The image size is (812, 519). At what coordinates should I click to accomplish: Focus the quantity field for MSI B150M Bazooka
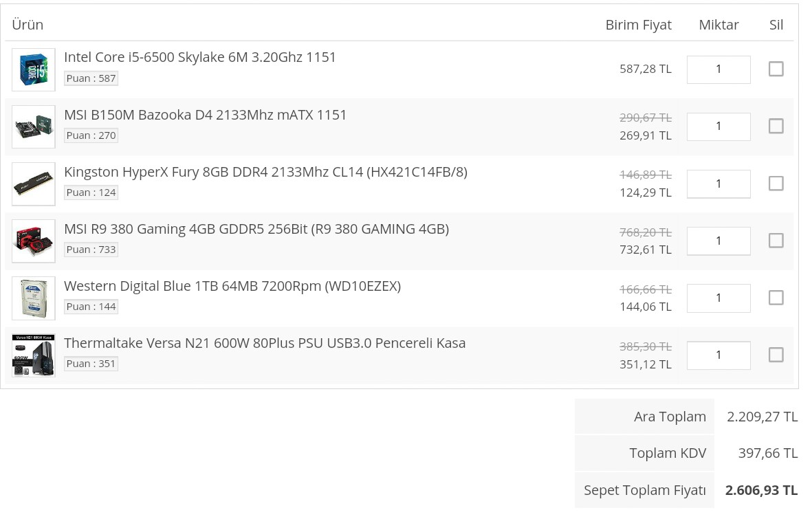coord(718,126)
